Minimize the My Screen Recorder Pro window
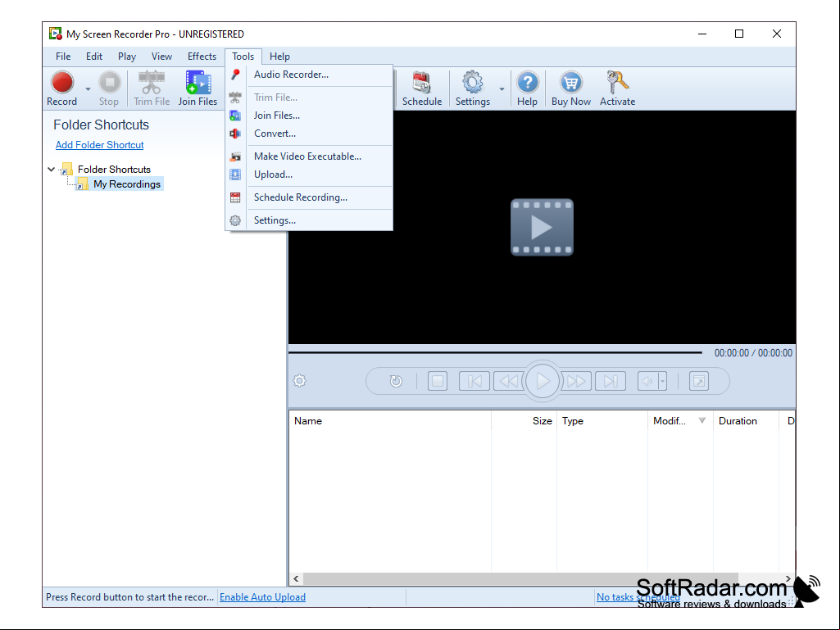This screenshot has width=840, height=630. (x=702, y=34)
